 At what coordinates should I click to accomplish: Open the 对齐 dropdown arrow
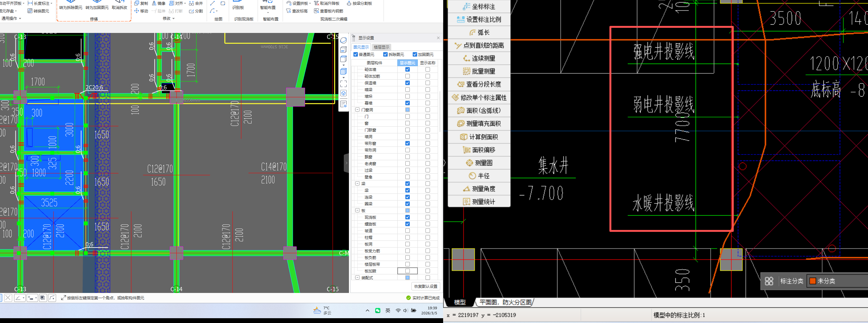185,4
